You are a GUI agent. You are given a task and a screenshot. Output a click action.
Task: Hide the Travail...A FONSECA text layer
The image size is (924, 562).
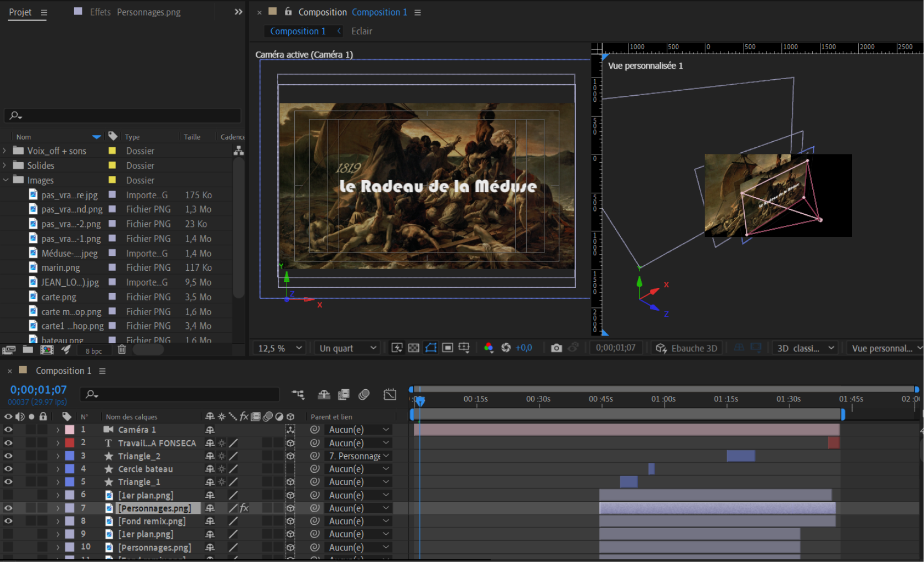click(x=8, y=443)
